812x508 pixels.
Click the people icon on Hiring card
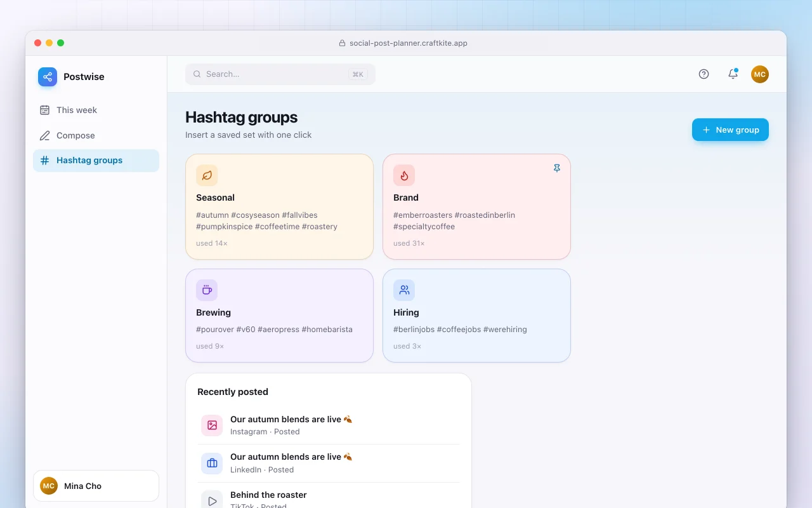(404, 290)
